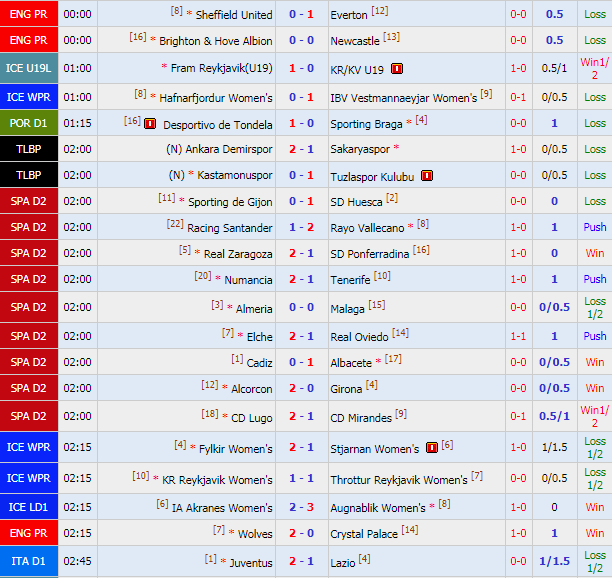Open 2 - 3 score of IA Akranes Women's match
This screenshot has height=578, width=612.
301,507
